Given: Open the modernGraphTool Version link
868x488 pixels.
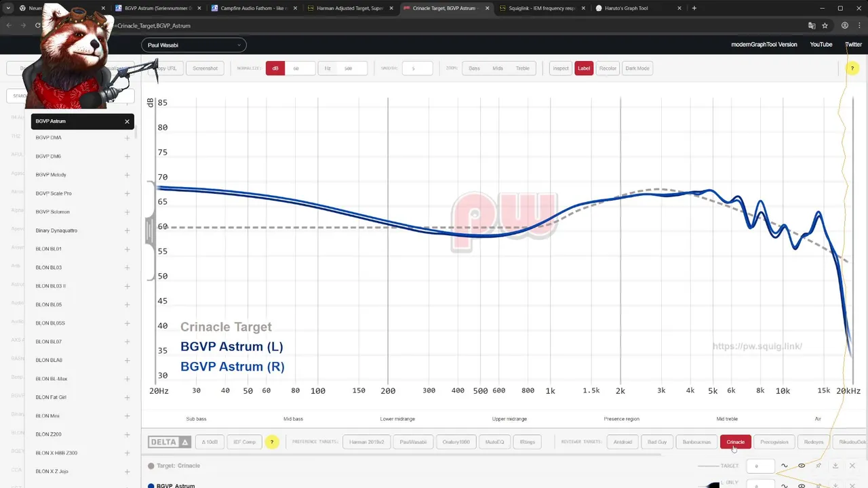Looking at the screenshot, I should [764, 45].
